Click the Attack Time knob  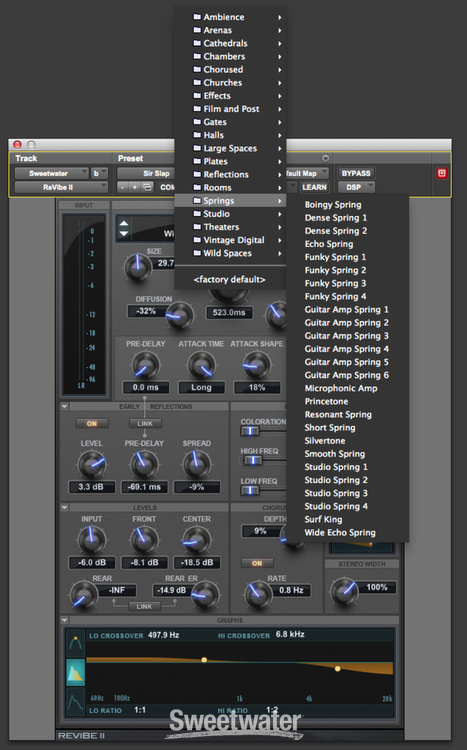201,365
